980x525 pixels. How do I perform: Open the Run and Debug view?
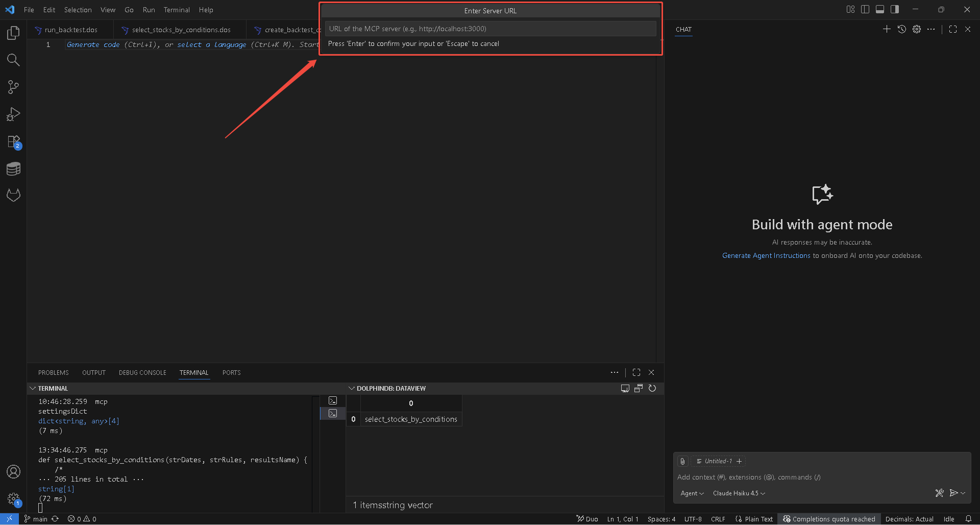[13, 114]
